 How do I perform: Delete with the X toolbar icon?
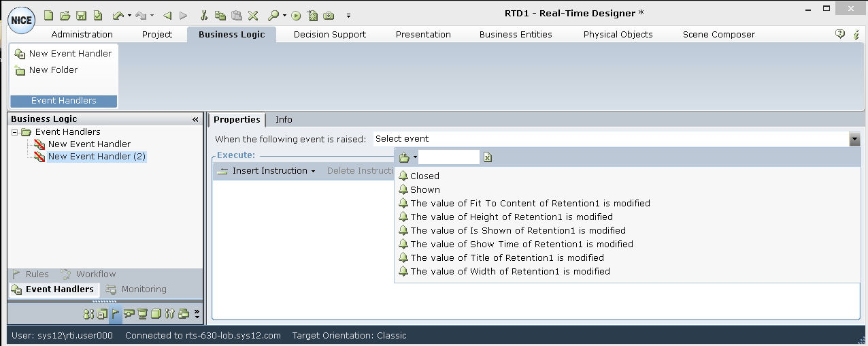pos(252,15)
